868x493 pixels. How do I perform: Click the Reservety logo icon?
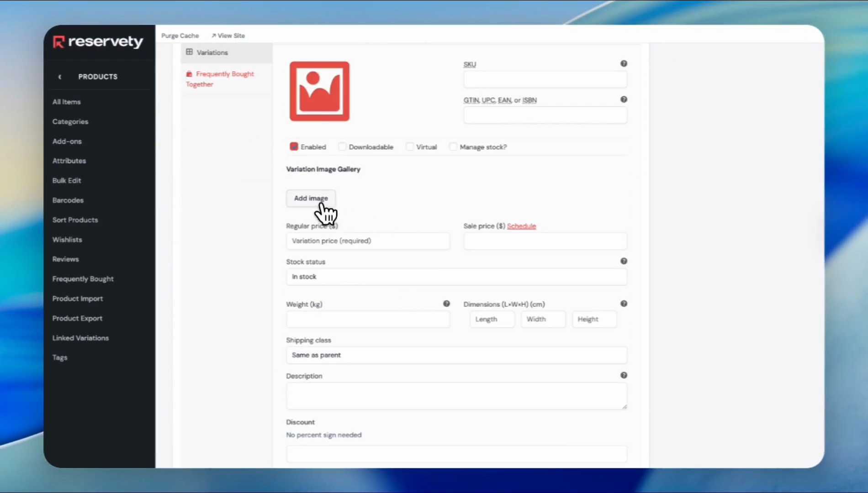pyautogui.click(x=58, y=42)
